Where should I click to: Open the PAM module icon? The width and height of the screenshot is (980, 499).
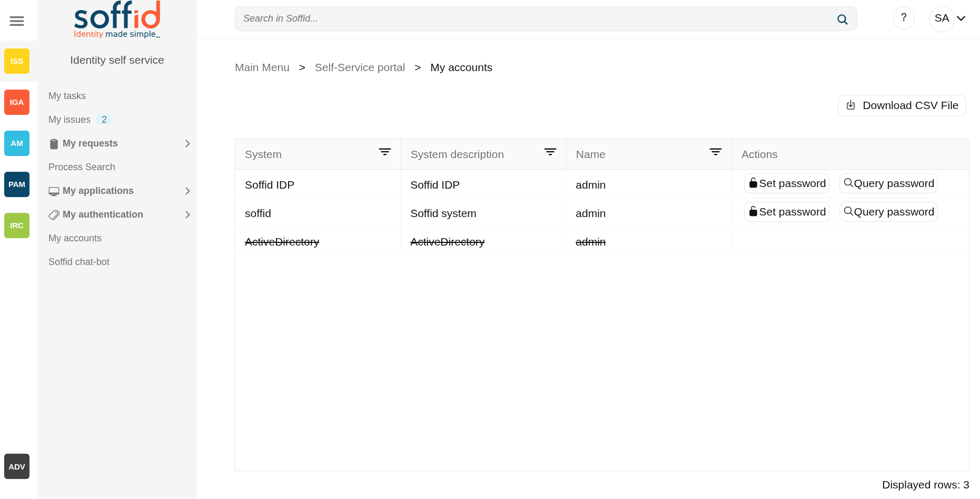tap(17, 184)
